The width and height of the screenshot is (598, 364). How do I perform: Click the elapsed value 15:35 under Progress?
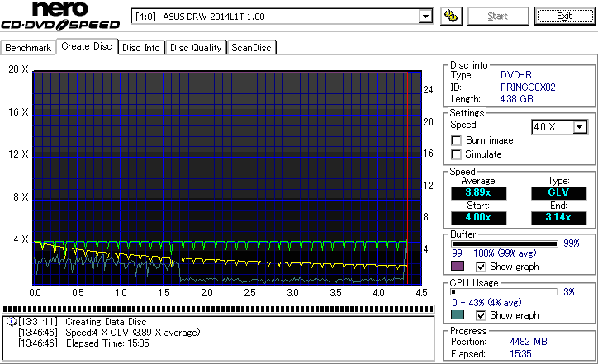pos(520,354)
